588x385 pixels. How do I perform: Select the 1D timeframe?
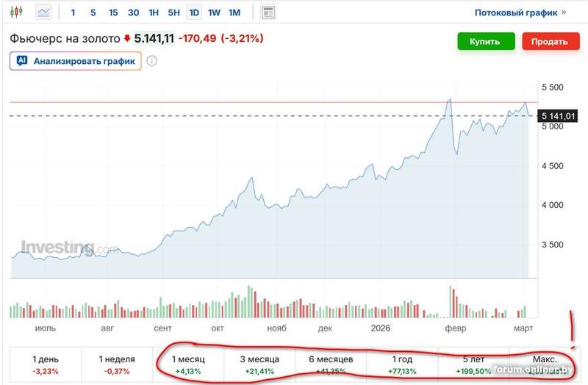tap(194, 12)
